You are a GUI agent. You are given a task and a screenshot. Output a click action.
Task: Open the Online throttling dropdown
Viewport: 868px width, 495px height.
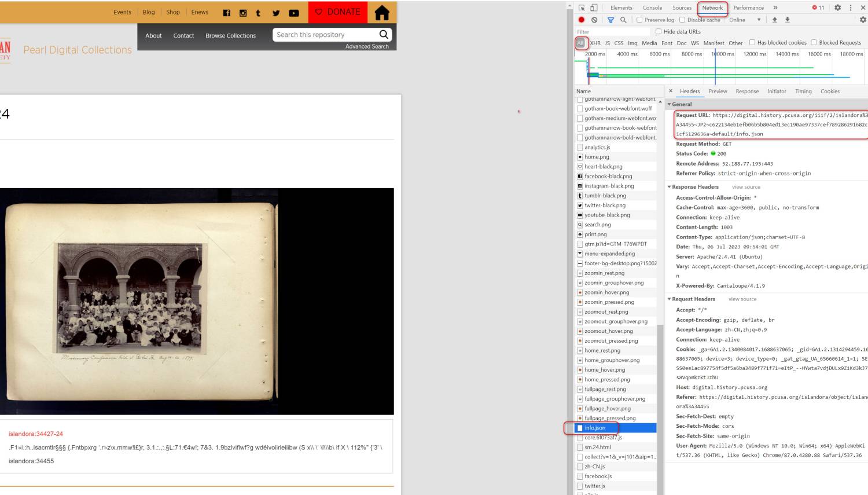point(745,20)
